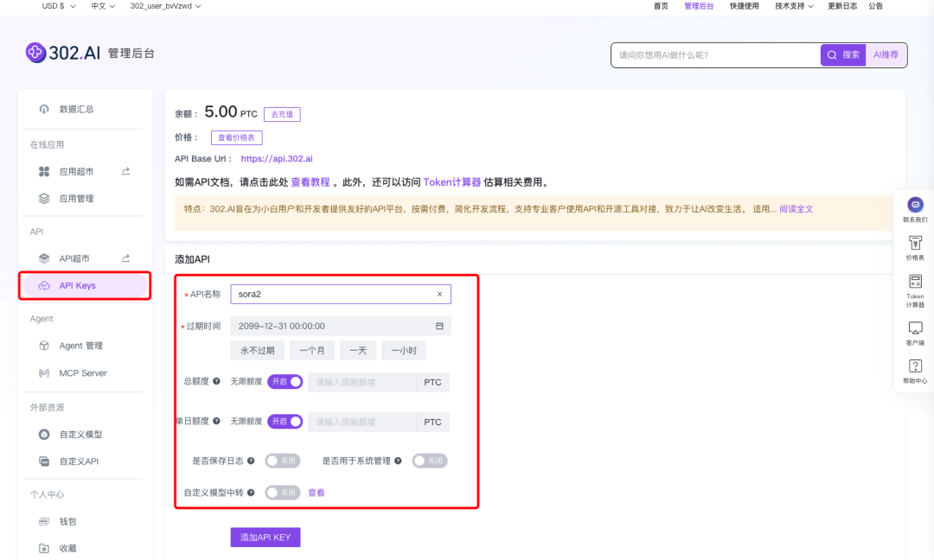Open the Token计算器 link in text
Image resolution: width=934 pixels, height=560 pixels.
click(452, 182)
